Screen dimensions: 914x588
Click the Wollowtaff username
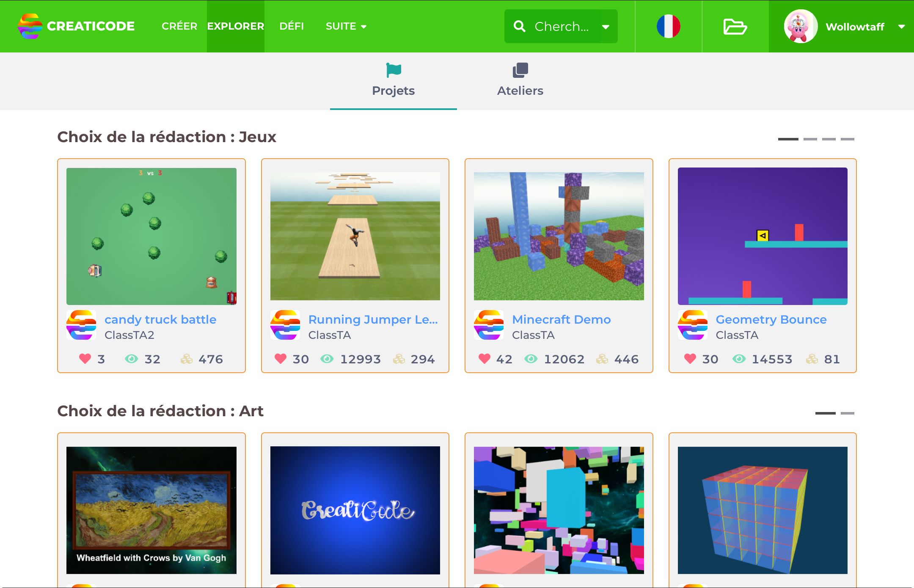855,27
